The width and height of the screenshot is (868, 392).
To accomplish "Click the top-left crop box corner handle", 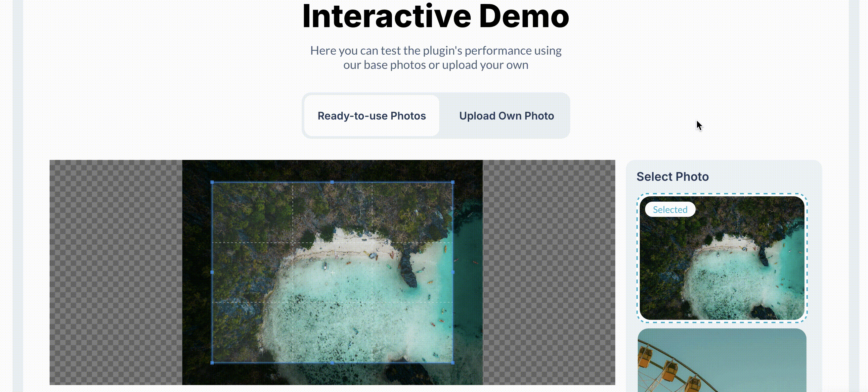I will click(212, 182).
